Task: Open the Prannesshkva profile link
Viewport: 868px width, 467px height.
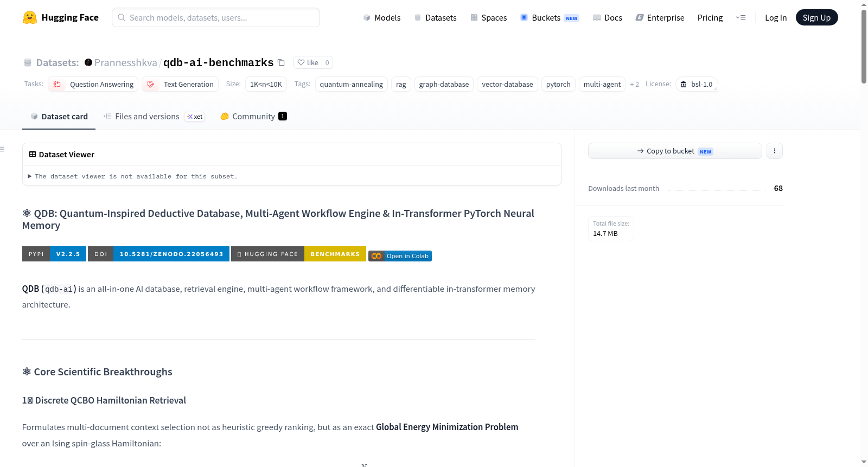Action: pyautogui.click(x=126, y=62)
